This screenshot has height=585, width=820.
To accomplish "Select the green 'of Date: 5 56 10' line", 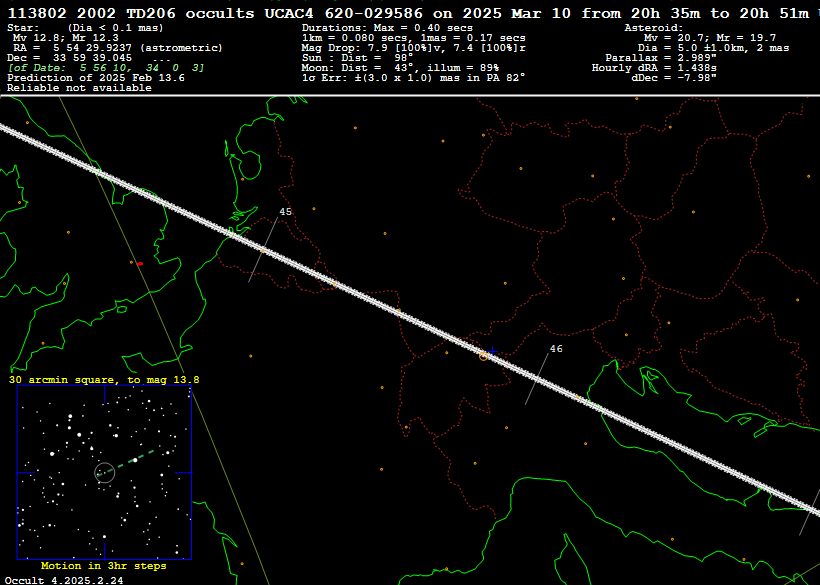I will click(106, 68).
